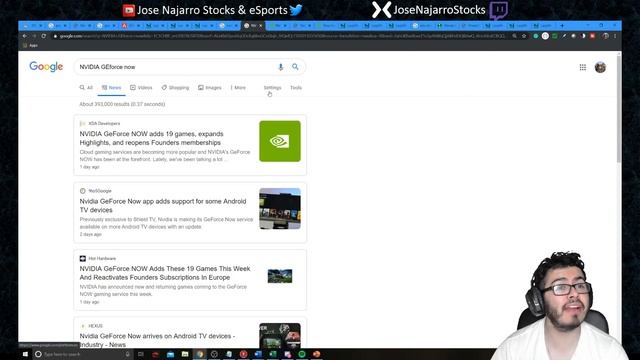Click the HEXUS source label
This screenshot has width=640, height=360.
[95, 326]
